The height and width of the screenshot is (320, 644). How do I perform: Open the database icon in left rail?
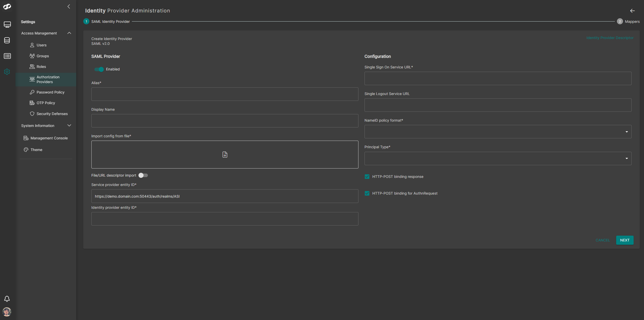[x=7, y=40]
